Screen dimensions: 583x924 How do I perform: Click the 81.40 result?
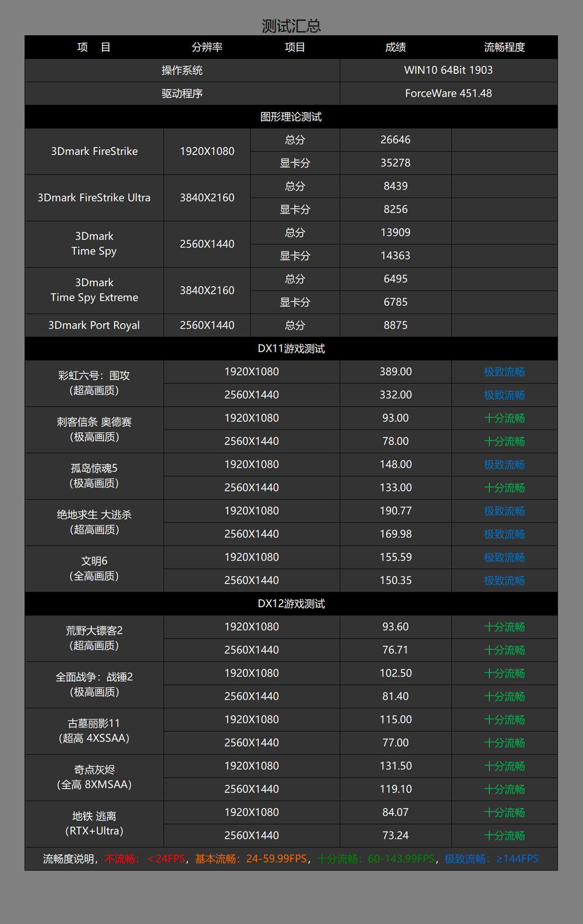pos(395,697)
